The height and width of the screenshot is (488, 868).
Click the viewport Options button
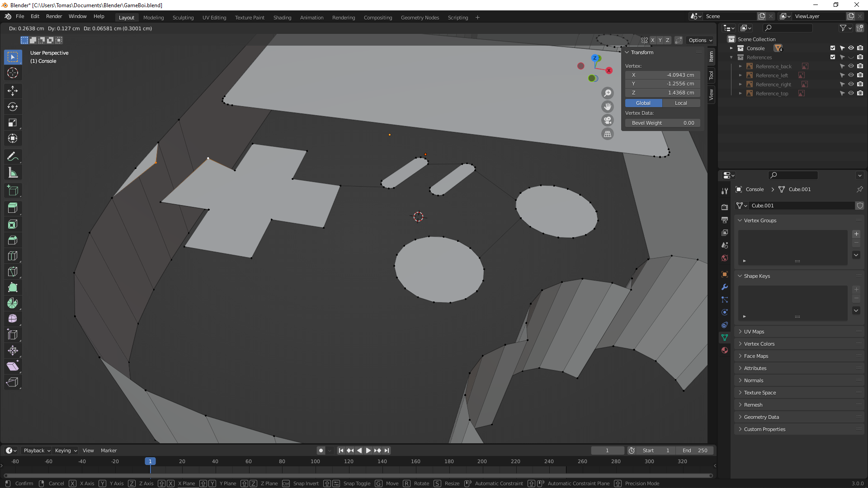pyautogui.click(x=700, y=40)
